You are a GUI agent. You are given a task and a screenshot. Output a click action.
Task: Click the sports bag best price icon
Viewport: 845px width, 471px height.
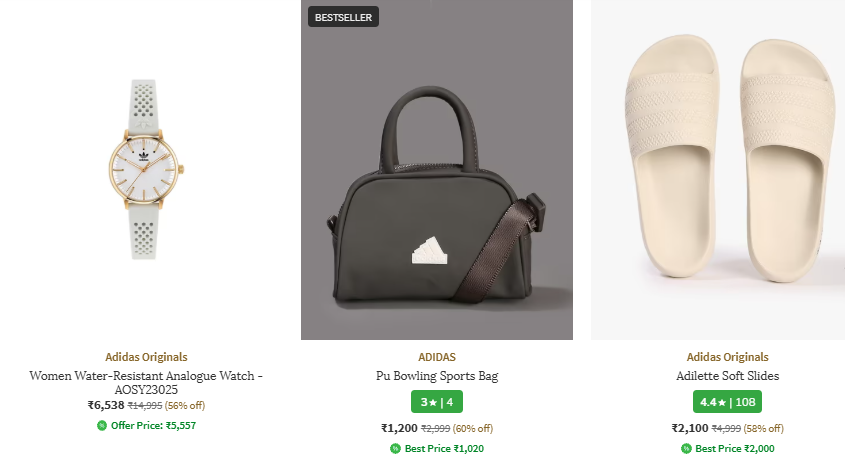(395, 449)
